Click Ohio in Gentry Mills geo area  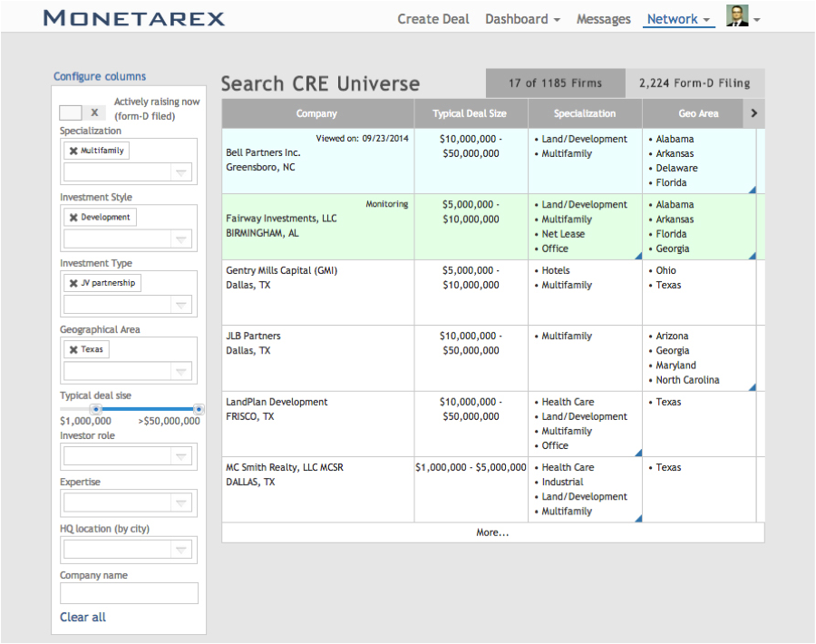[x=666, y=270]
